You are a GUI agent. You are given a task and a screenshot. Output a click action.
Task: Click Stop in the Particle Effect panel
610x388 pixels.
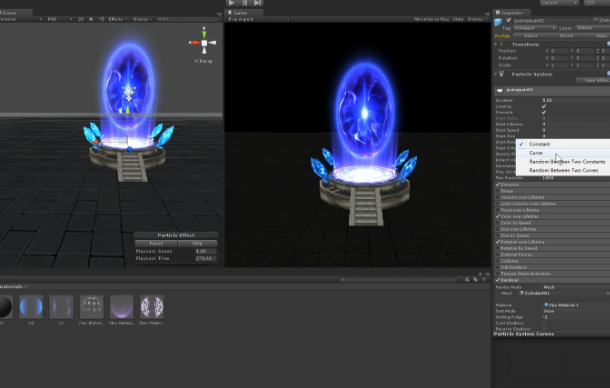(197, 243)
